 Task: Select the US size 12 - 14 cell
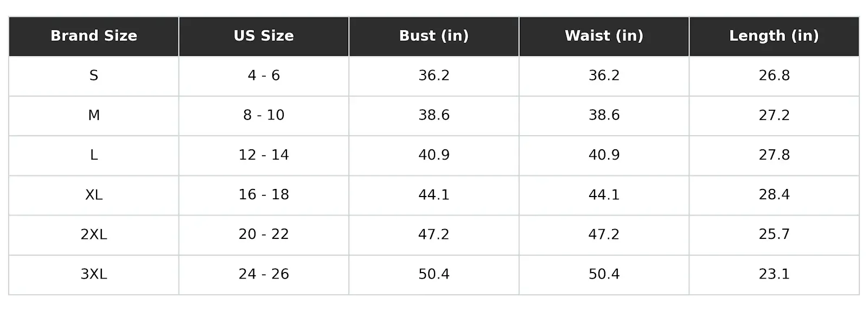pyautogui.click(x=264, y=155)
